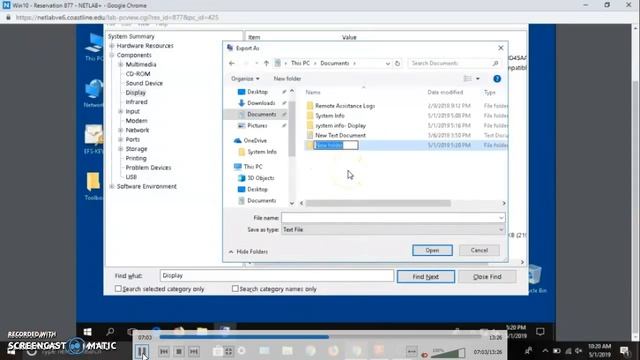Select Sound Device in the tree
This screenshot has height=360, width=640.
click(x=144, y=83)
